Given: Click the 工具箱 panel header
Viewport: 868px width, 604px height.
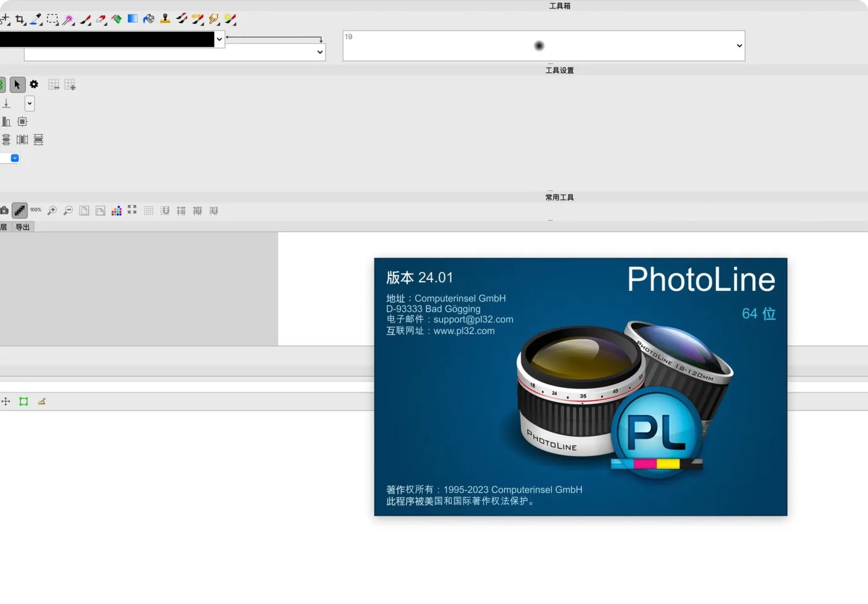Looking at the screenshot, I should [x=560, y=6].
